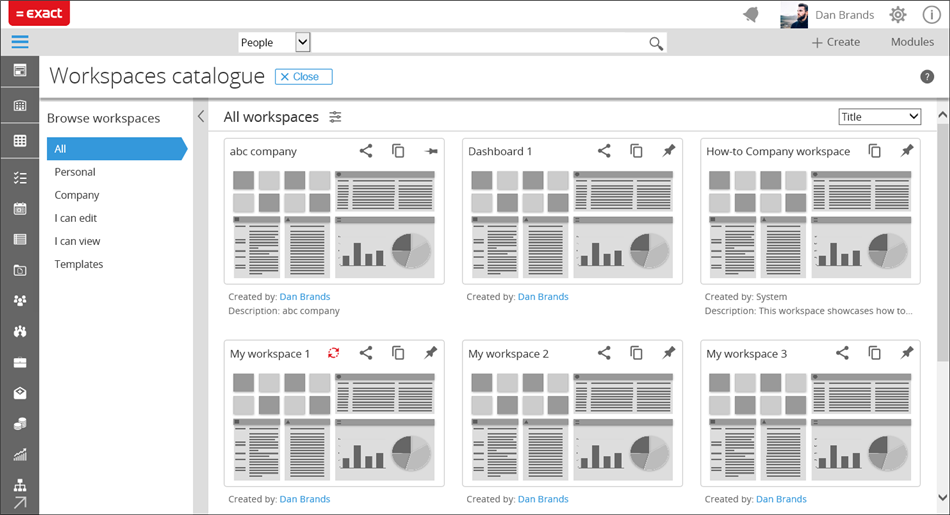Open the People search category dropdown

pyautogui.click(x=303, y=42)
